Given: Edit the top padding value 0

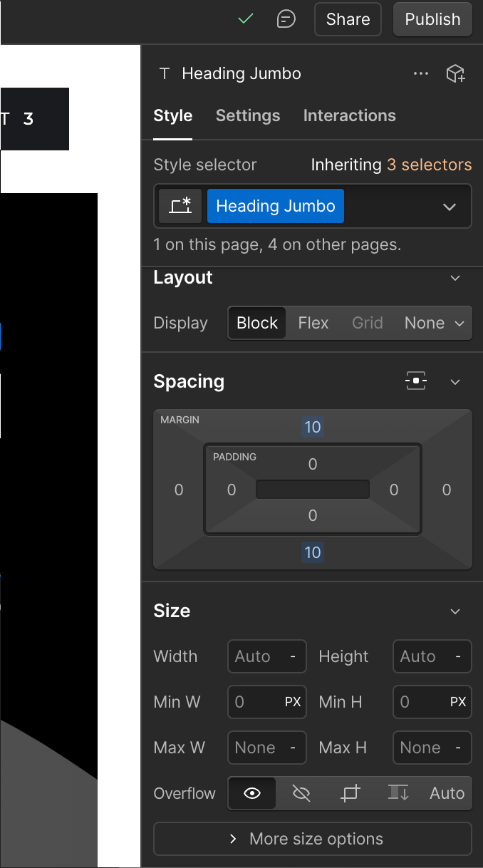Looking at the screenshot, I should [x=313, y=465].
